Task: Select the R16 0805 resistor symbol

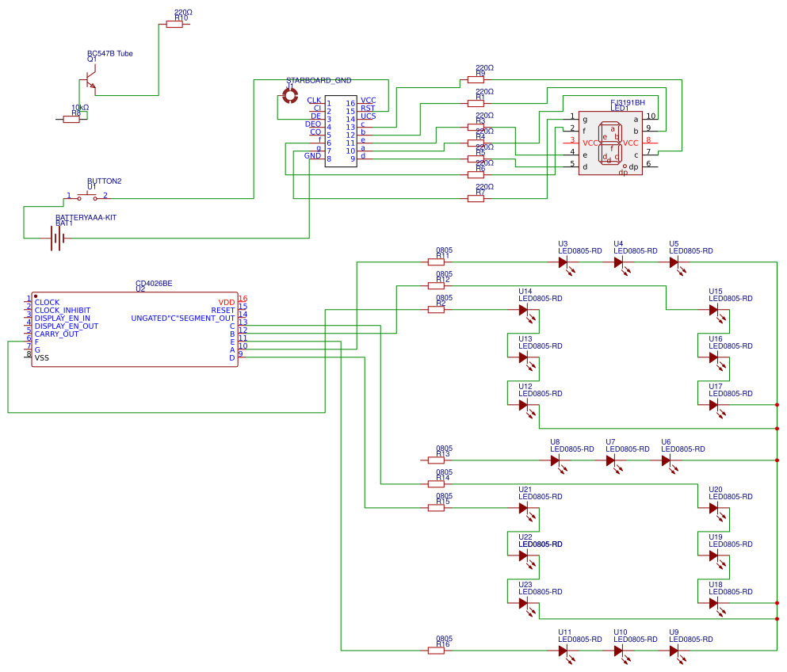Action: pos(436,651)
